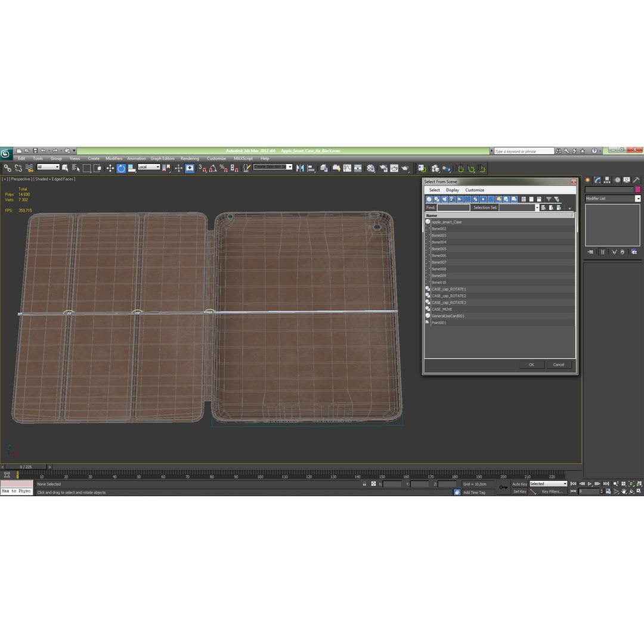
Task: Switch to the Hierarchy command panel tab
Action: tap(607, 180)
